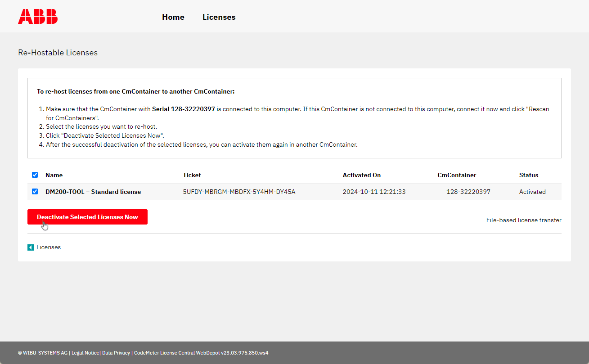The height and width of the screenshot is (364, 589).
Task: Click the Name column header
Action: pos(54,175)
